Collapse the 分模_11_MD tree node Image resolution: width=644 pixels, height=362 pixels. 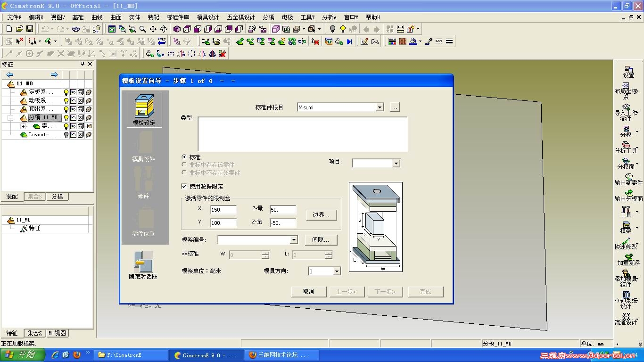click(x=11, y=118)
